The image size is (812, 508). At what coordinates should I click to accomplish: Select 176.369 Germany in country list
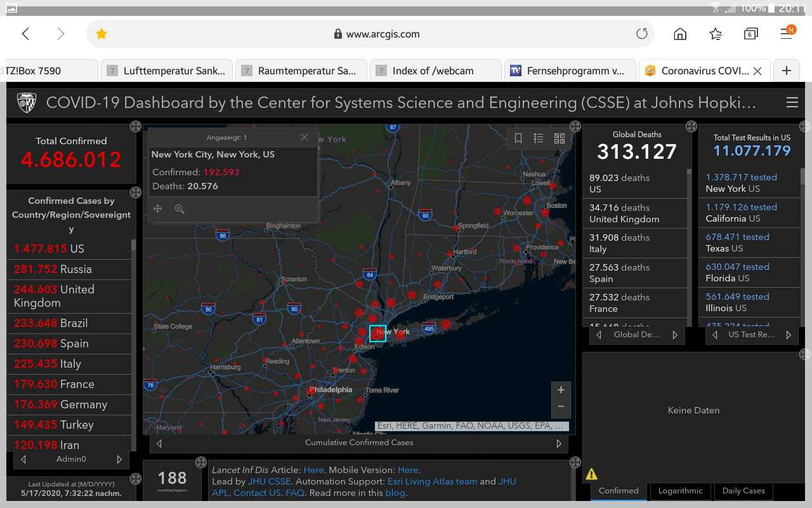pyautogui.click(x=69, y=404)
